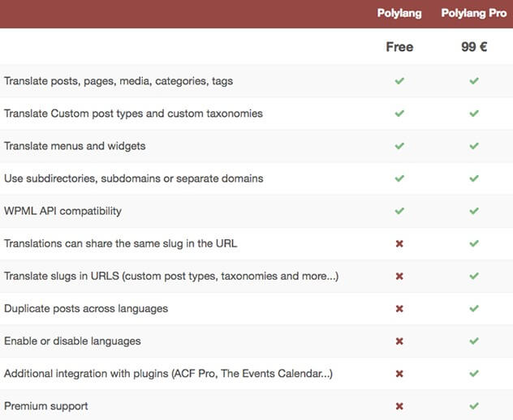Click the 'Duplicate posts across languages' text

(84, 309)
